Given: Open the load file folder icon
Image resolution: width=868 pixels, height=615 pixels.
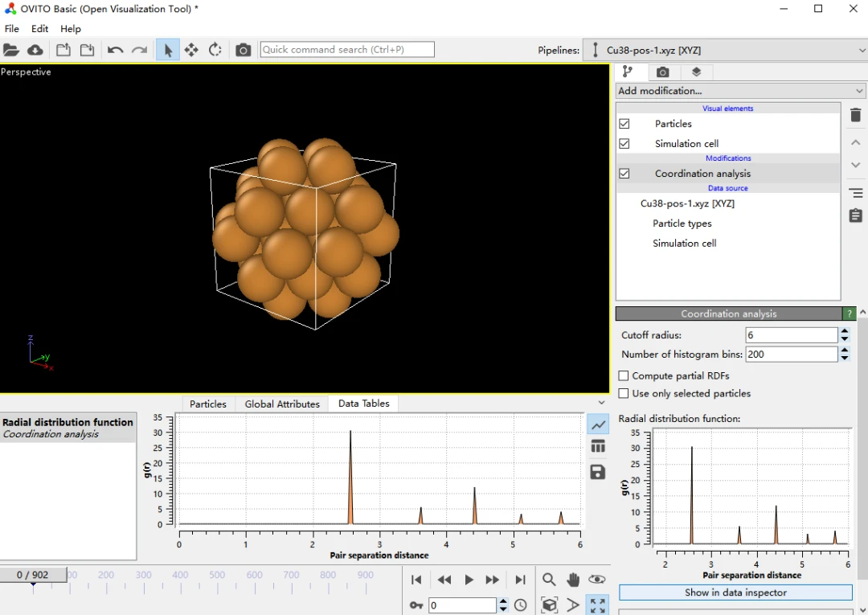Looking at the screenshot, I should coord(11,50).
